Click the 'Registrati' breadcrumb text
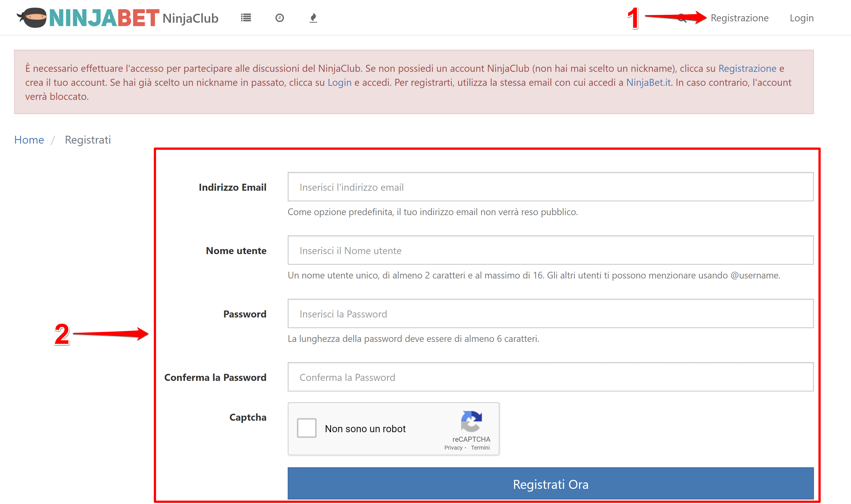Screen dimensions: 851x504 tap(88, 140)
